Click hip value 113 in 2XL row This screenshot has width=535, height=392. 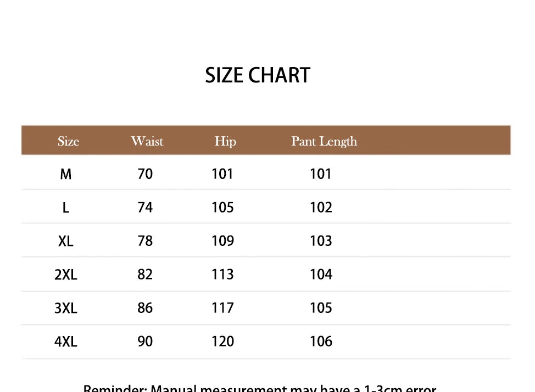[222, 275]
